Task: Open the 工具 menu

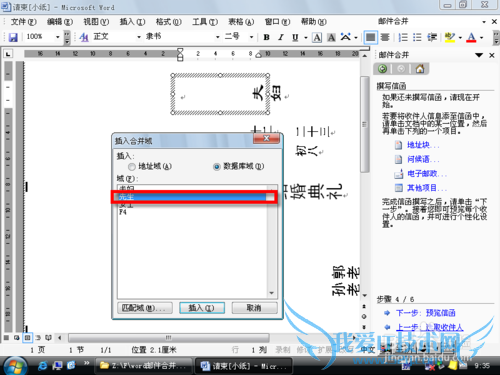Action: 205,22
